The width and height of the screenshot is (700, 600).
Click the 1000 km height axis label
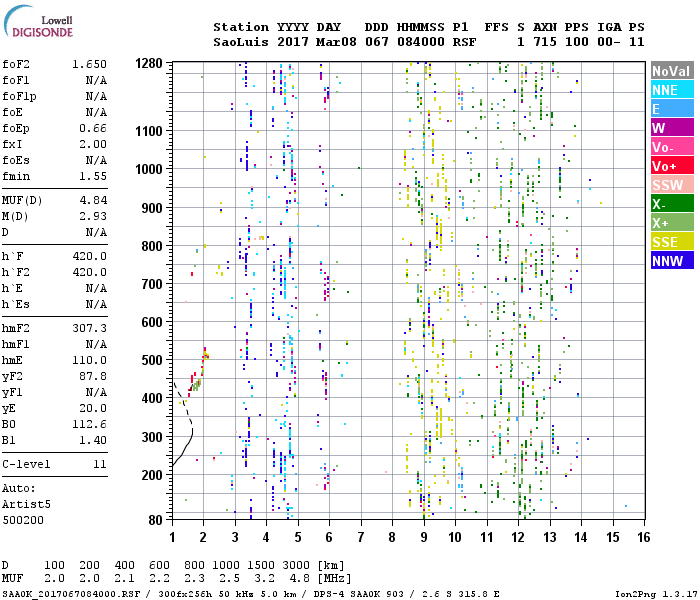[149, 169]
